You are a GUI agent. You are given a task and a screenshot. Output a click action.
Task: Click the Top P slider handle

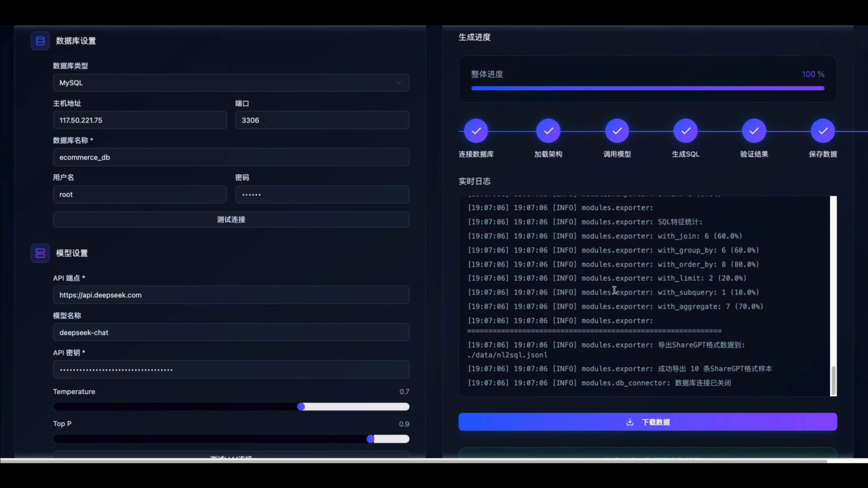(370, 439)
